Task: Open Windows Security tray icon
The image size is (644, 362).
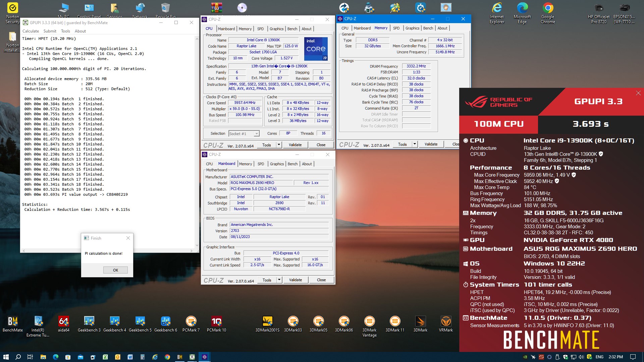Action: tap(566, 357)
